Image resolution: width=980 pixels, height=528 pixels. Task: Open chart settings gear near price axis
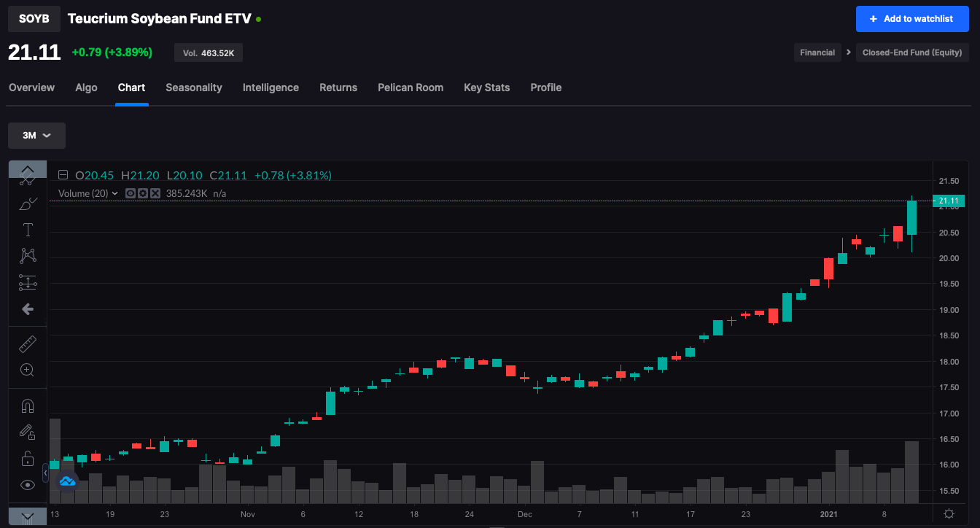click(949, 514)
